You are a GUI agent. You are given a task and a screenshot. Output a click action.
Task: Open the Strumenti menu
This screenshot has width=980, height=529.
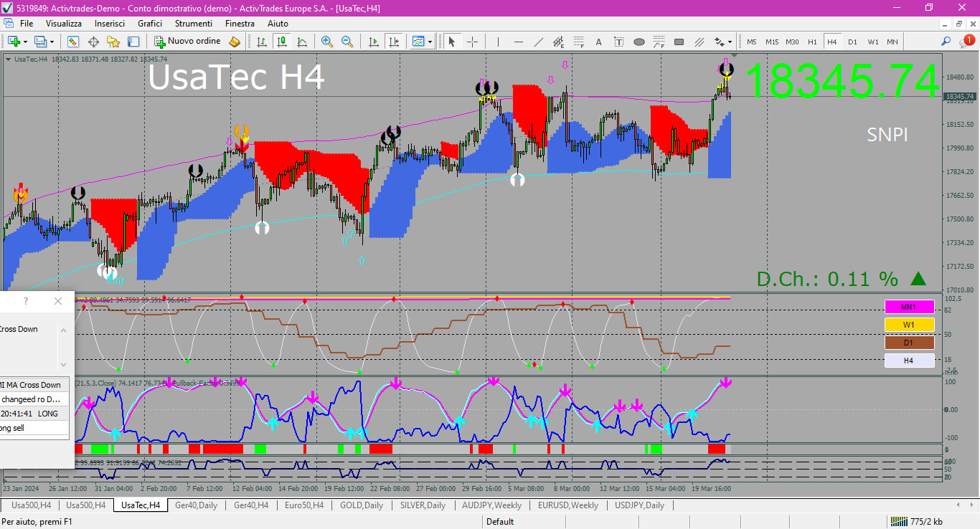click(194, 23)
